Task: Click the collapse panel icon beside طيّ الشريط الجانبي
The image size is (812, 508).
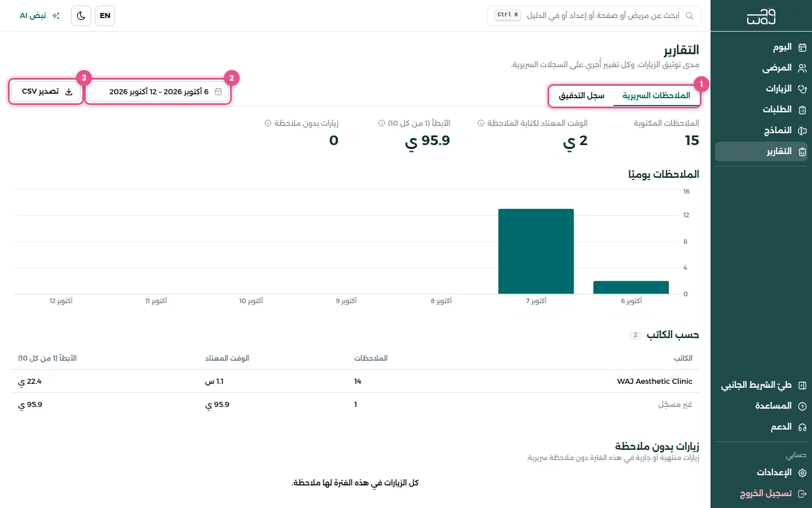Action: click(x=802, y=386)
